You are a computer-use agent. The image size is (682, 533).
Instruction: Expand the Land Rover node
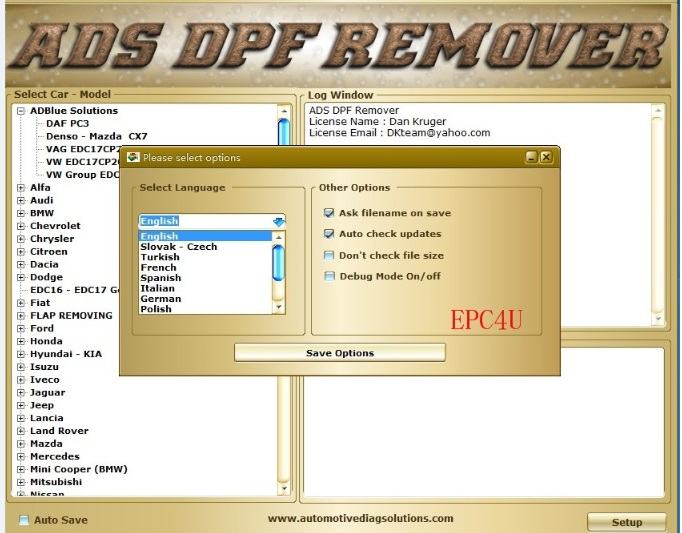[20, 431]
